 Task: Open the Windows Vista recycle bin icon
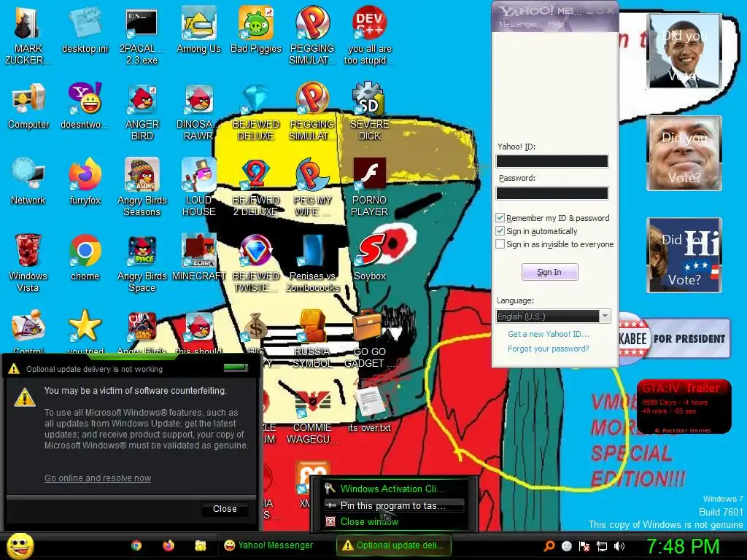point(28,262)
